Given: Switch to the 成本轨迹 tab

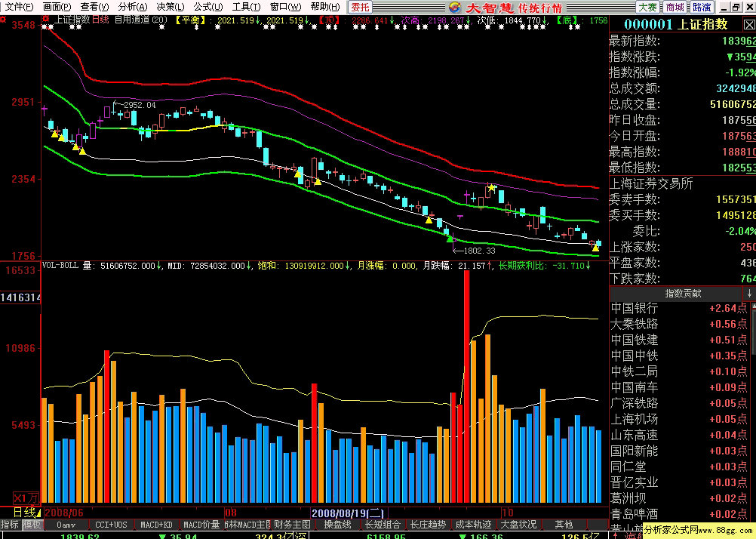Looking at the screenshot, I should click(474, 525).
